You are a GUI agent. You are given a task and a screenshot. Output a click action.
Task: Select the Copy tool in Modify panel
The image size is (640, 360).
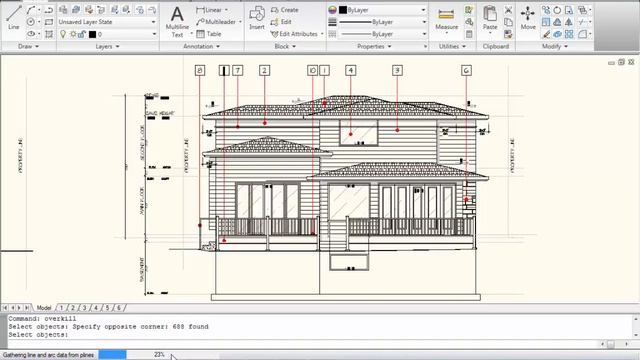coord(546,10)
